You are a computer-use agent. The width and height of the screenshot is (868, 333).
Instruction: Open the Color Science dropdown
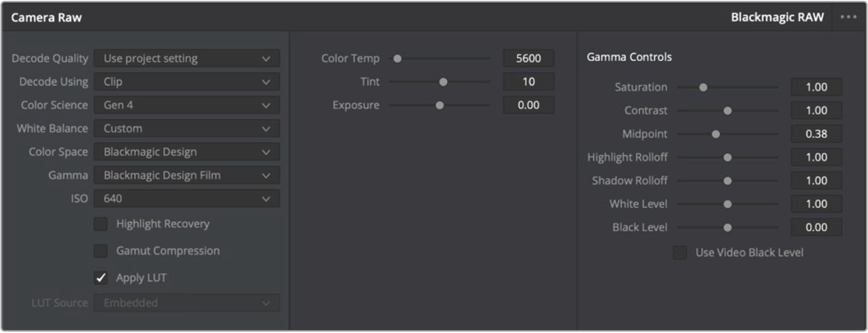point(186,105)
